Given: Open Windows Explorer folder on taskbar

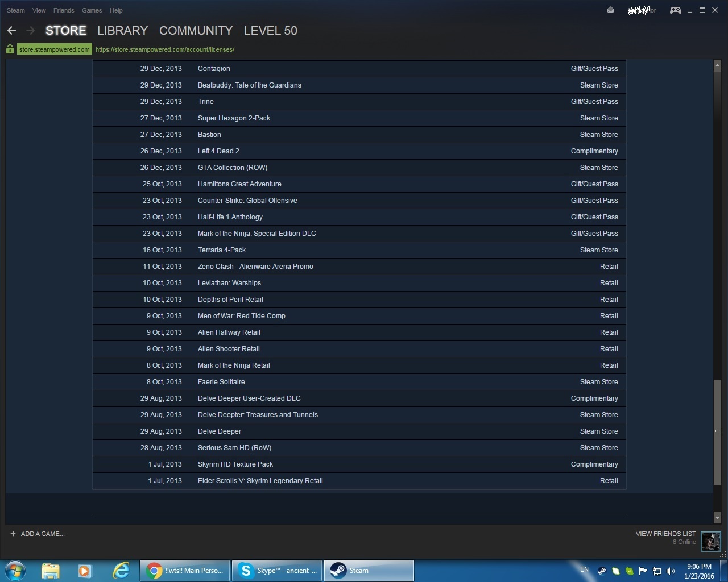Looking at the screenshot, I should click(51, 571).
